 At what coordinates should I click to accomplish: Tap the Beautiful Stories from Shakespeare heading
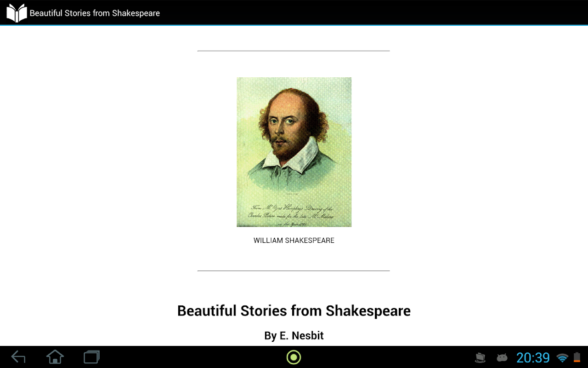coord(294,311)
